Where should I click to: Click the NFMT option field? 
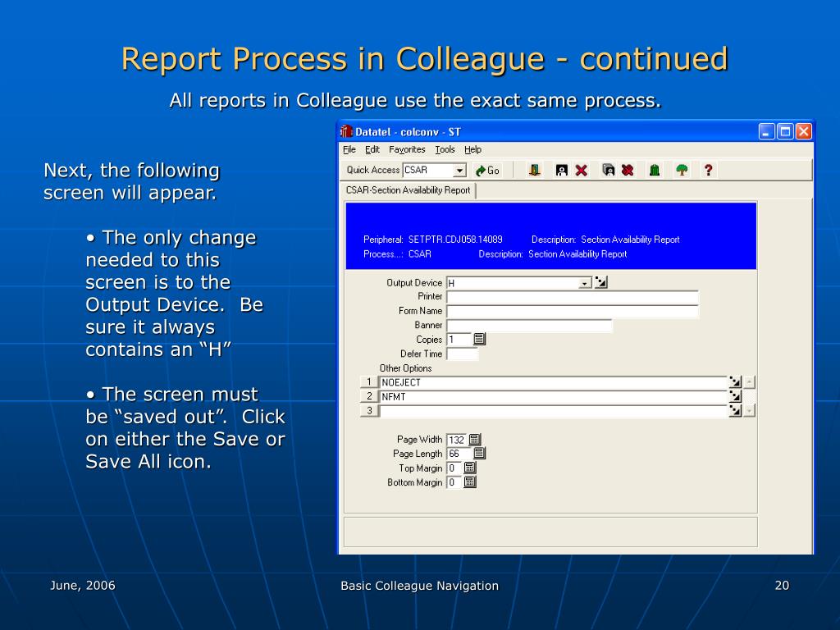(553, 397)
